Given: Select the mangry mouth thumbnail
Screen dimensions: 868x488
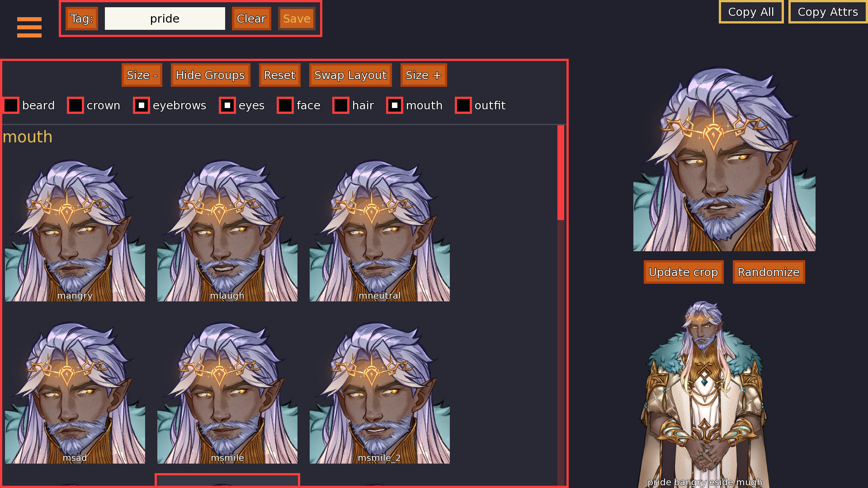Looking at the screenshot, I should [75, 230].
